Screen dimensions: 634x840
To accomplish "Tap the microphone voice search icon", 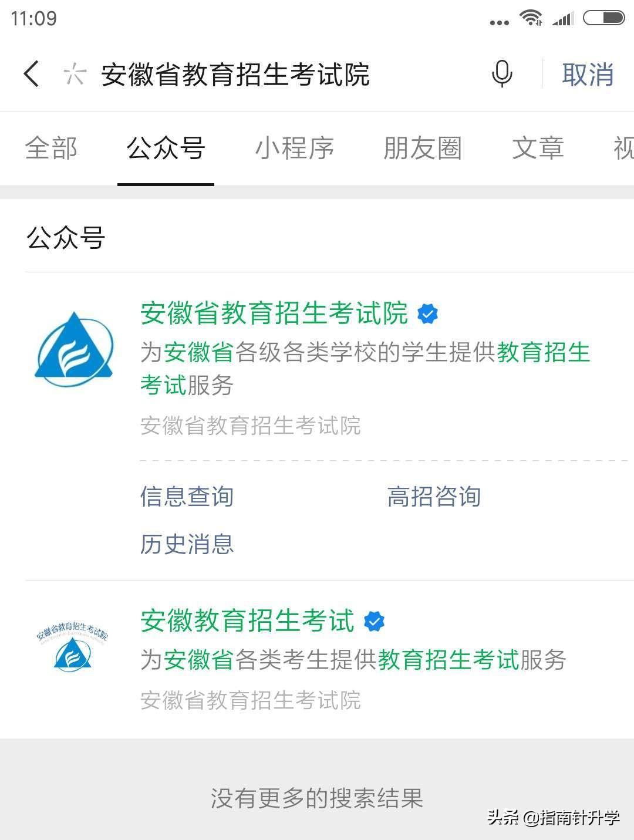I will (502, 75).
